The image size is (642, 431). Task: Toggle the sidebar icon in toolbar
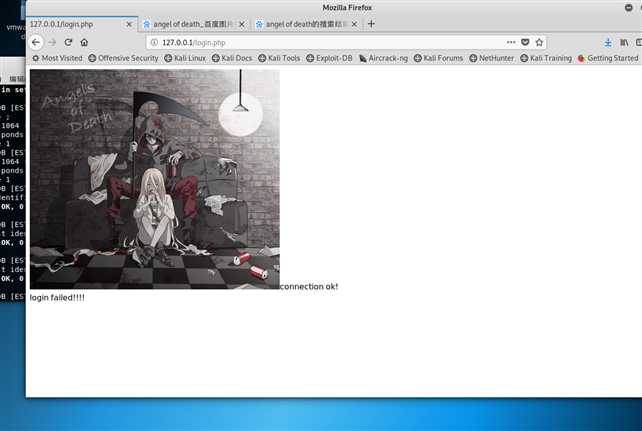[639, 42]
